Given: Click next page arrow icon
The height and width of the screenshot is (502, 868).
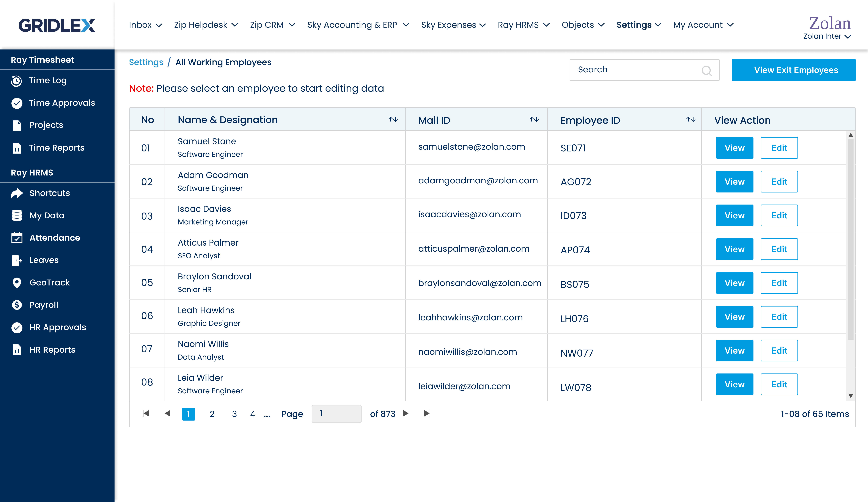Looking at the screenshot, I should 406,413.
